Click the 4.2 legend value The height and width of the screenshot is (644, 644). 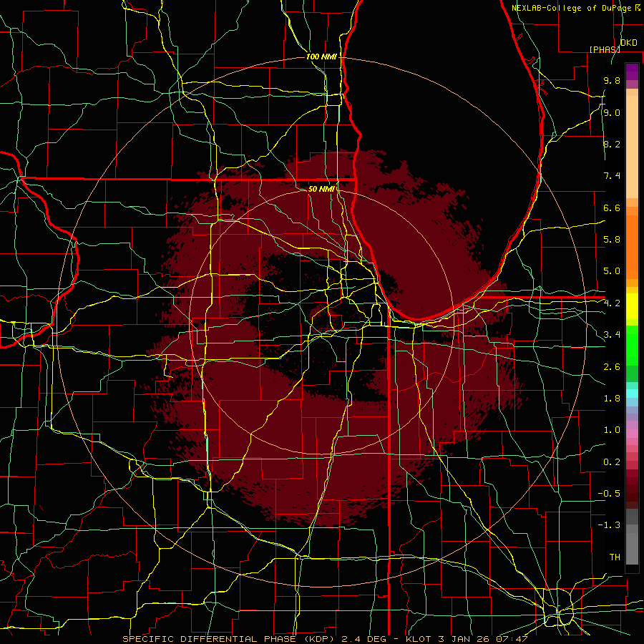click(x=612, y=303)
